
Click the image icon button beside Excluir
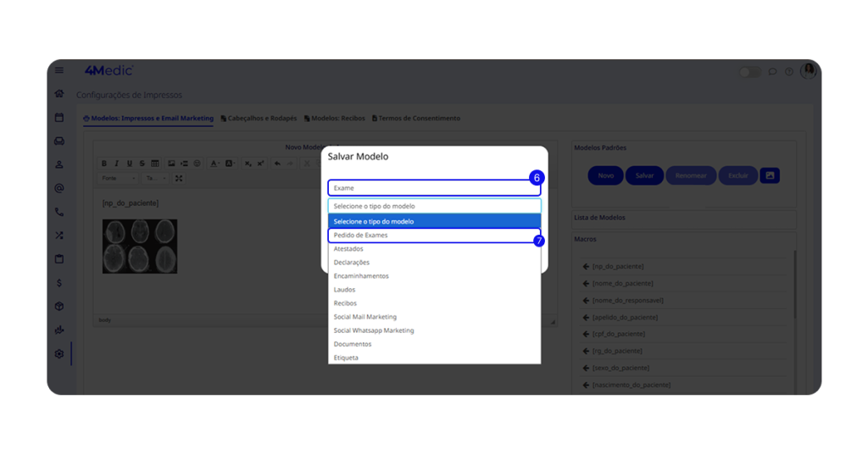[769, 175]
